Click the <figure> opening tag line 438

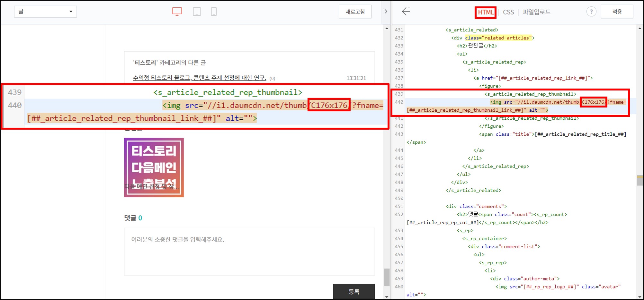click(x=490, y=86)
